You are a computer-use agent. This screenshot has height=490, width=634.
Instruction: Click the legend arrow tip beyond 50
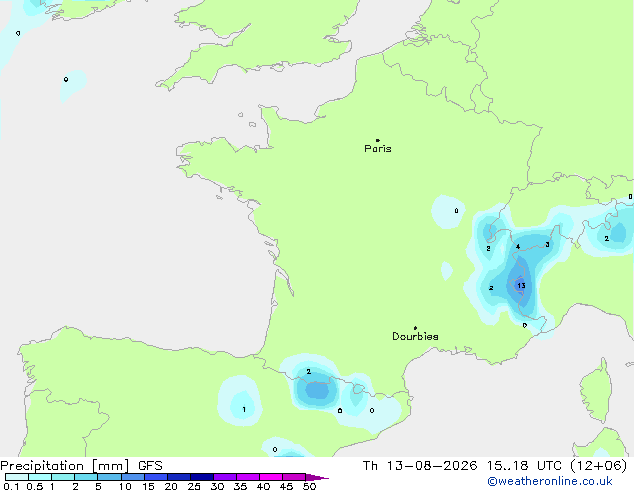click(x=317, y=477)
